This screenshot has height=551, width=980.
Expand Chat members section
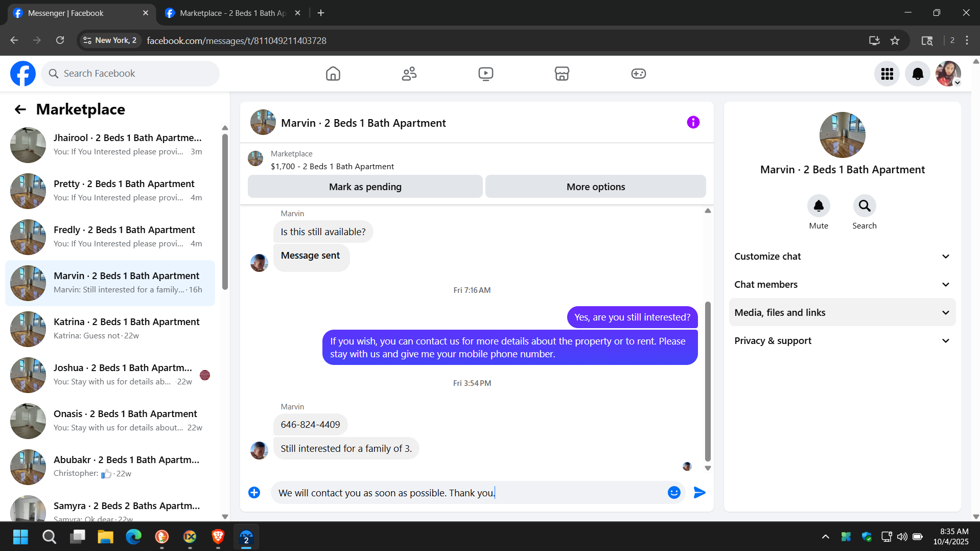point(842,285)
